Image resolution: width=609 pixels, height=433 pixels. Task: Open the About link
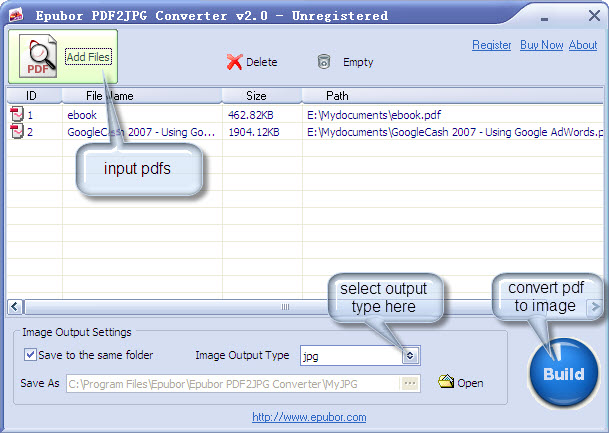[x=583, y=45]
